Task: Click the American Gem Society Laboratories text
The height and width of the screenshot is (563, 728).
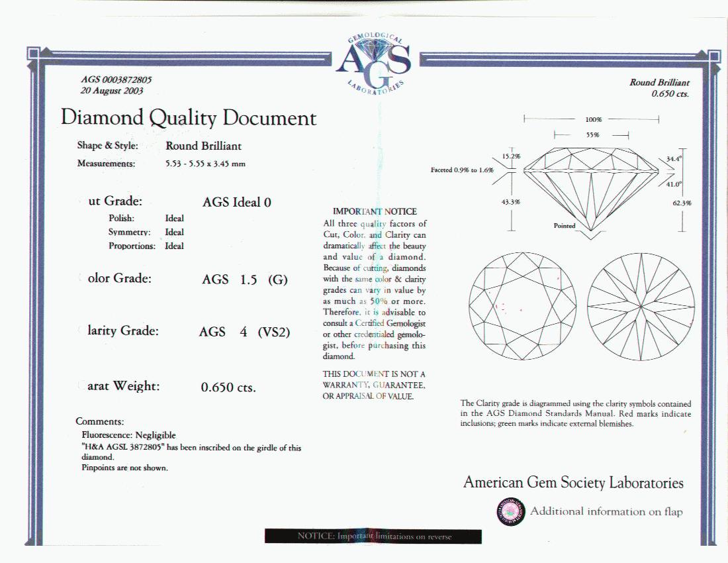Action: point(573,483)
